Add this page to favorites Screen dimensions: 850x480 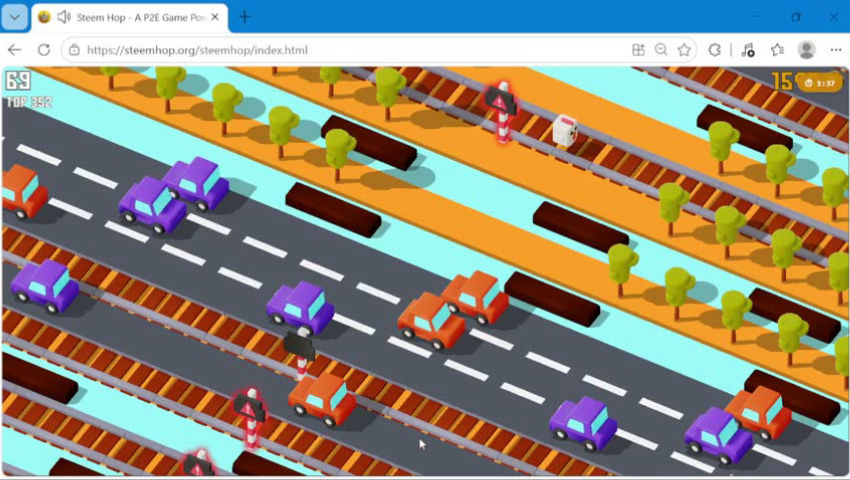click(x=684, y=50)
